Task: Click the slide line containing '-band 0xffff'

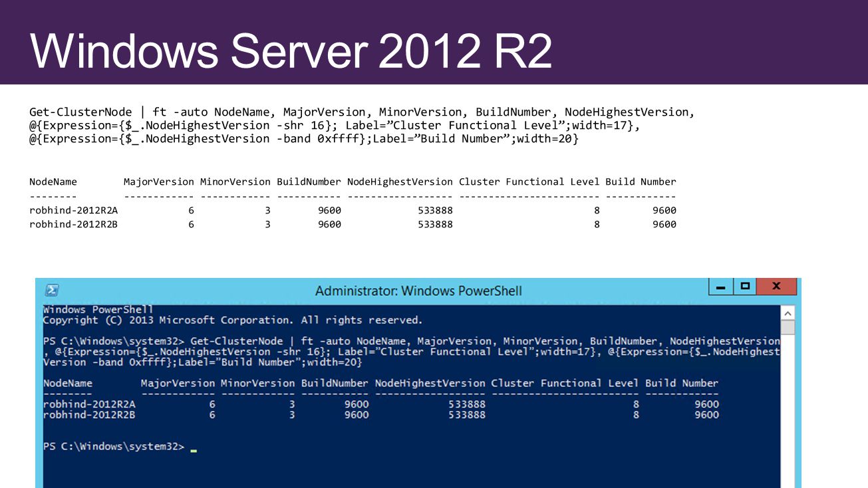Action: [x=304, y=139]
